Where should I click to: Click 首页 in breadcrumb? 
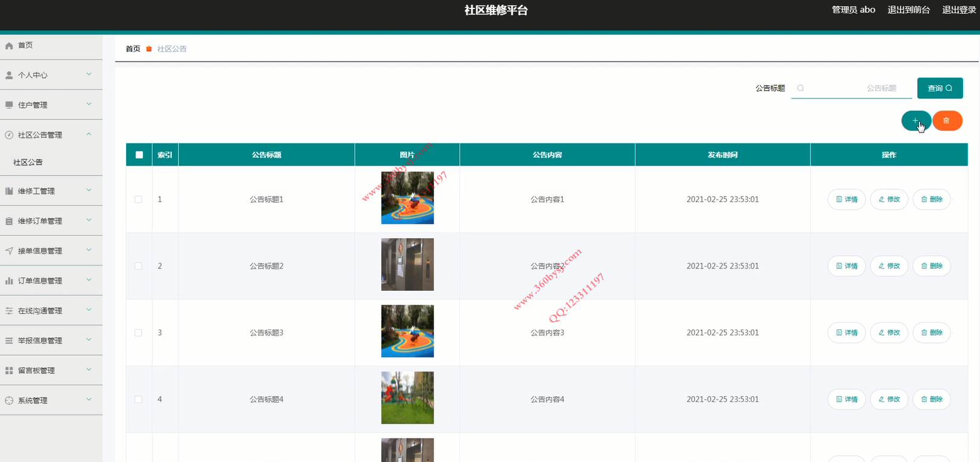tap(133, 49)
